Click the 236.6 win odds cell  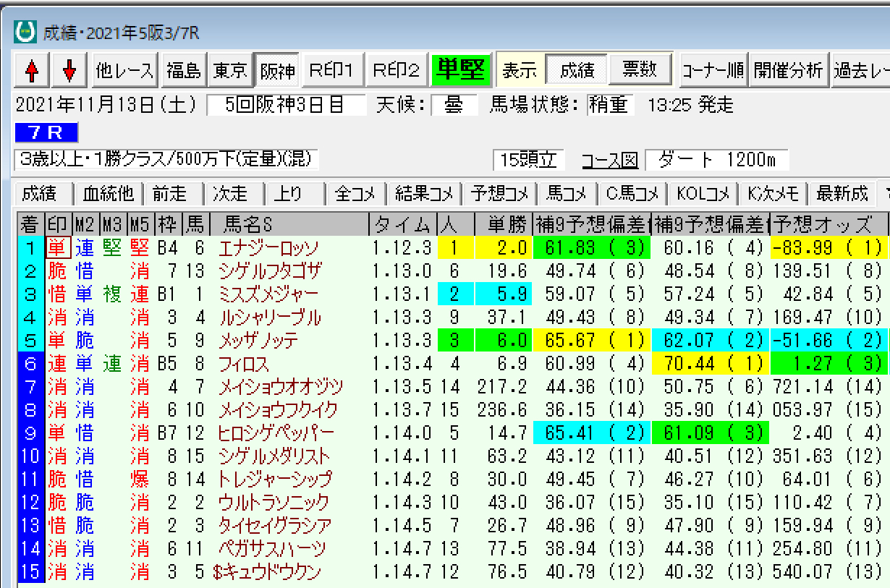[503, 411]
